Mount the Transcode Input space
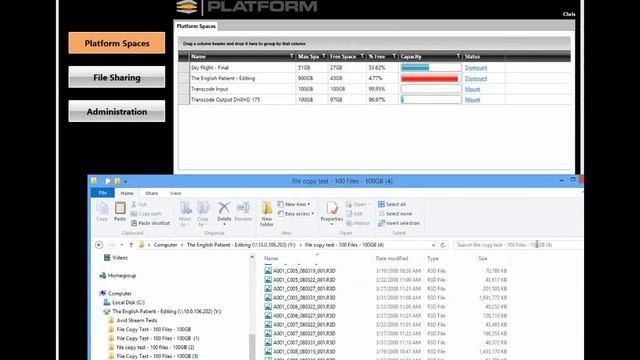Screen dimensions: 640x360 tap(472, 89)
